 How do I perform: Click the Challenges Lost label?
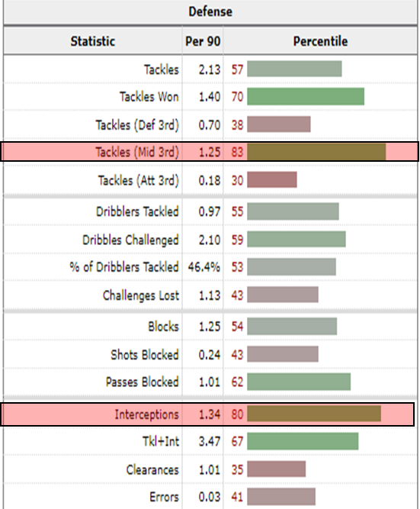[x=141, y=295]
